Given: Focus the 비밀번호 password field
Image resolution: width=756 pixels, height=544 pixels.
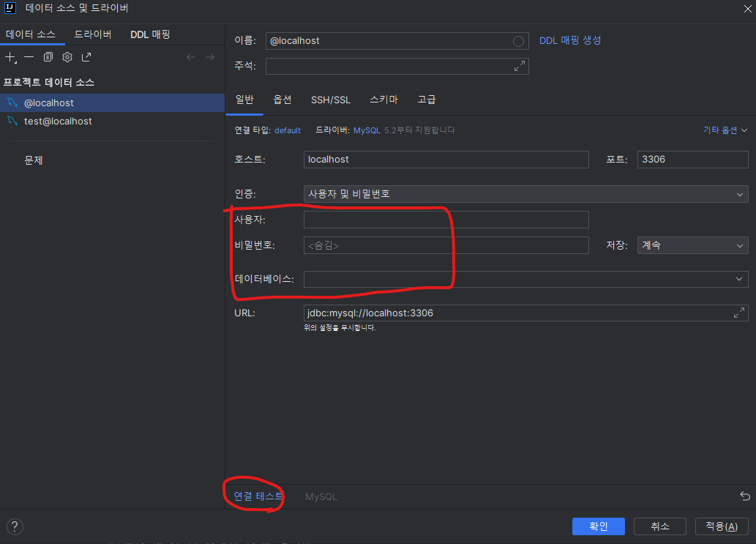Looking at the screenshot, I should coord(446,245).
